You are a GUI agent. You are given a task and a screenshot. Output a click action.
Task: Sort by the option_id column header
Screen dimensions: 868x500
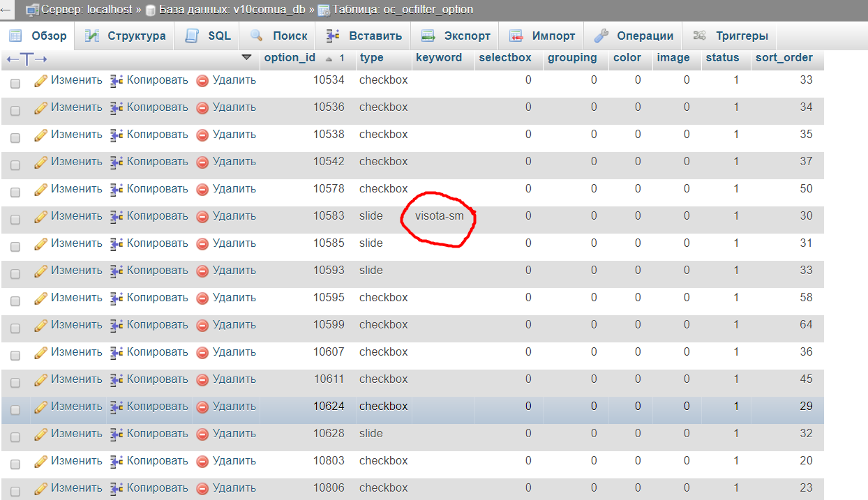point(290,58)
